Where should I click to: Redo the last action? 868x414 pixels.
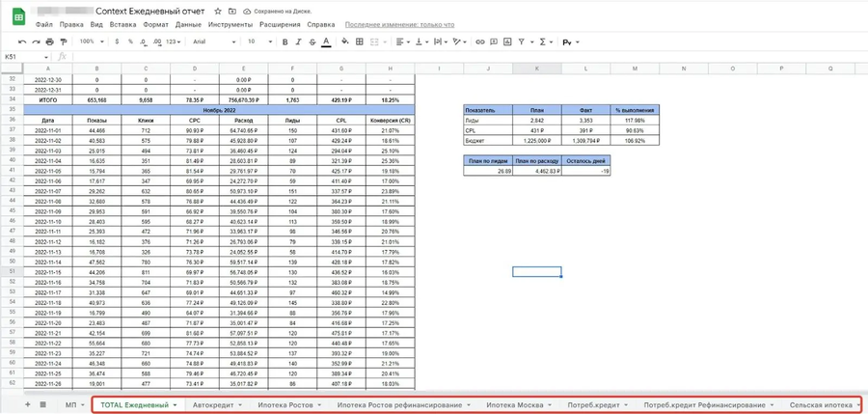[x=36, y=41]
